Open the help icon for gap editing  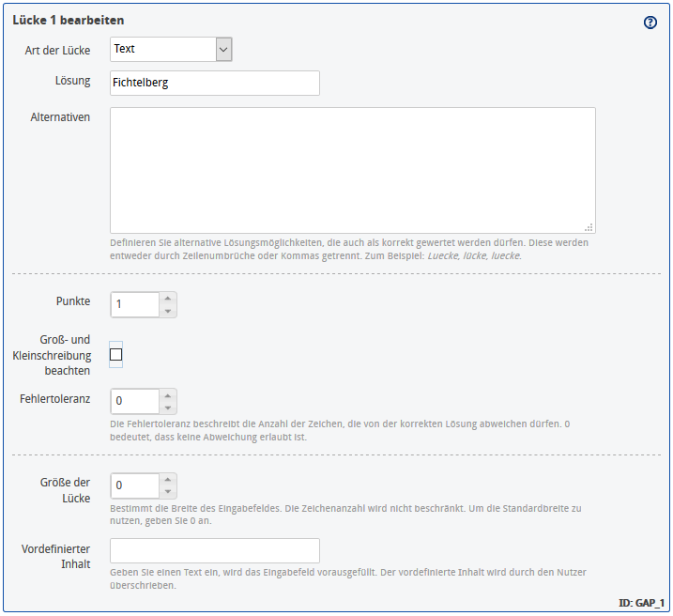(x=650, y=23)
